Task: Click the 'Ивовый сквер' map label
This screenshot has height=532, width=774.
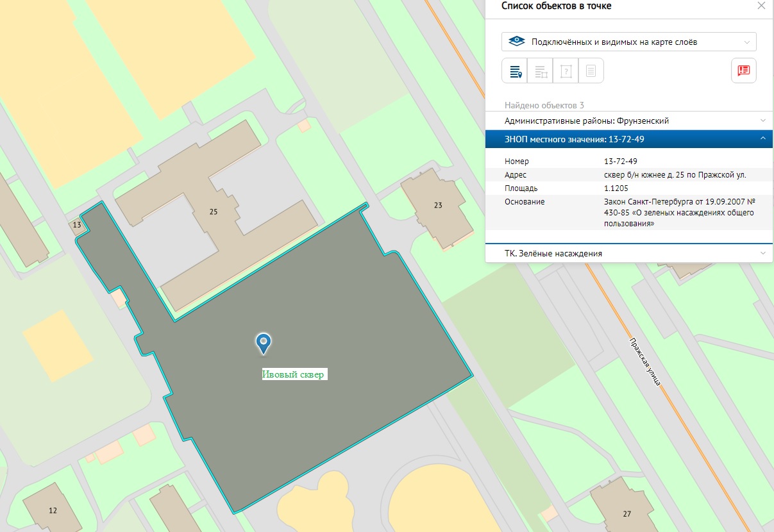Action: pyautogui.click(x=294, y=374)
